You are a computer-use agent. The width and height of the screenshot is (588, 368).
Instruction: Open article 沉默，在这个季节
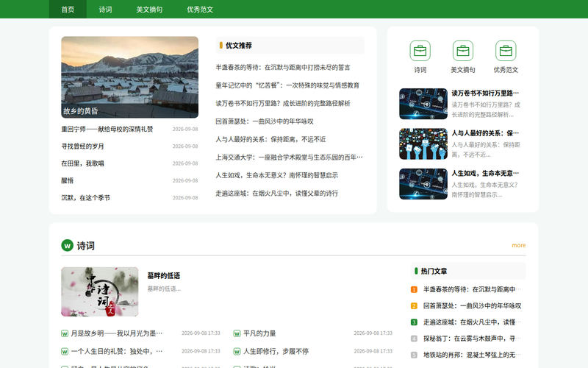[85, 198]
